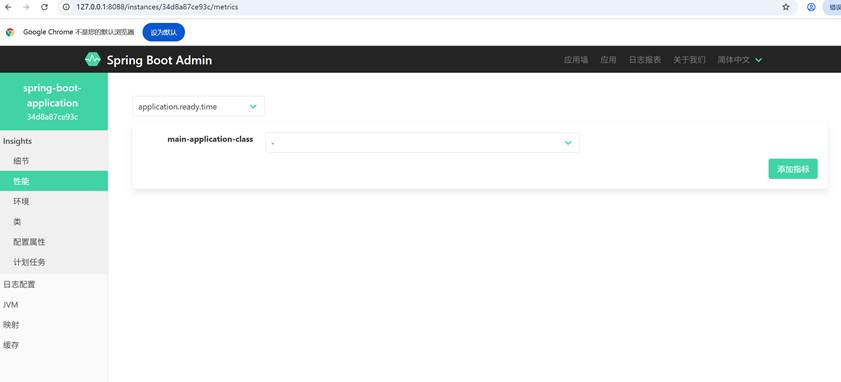This screenshot has width=841, height=382.
Task: Open 日志配置 in the sidebar
Action: pos(54,284)
